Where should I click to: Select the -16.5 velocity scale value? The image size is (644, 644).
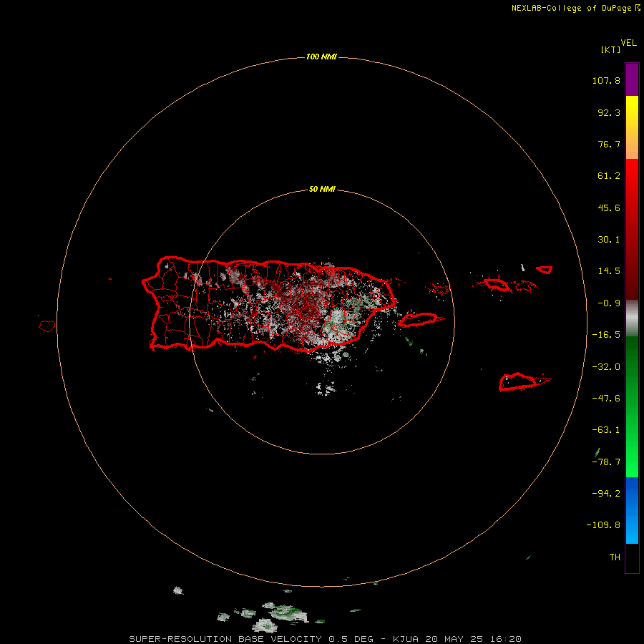(x=606, y=335)
